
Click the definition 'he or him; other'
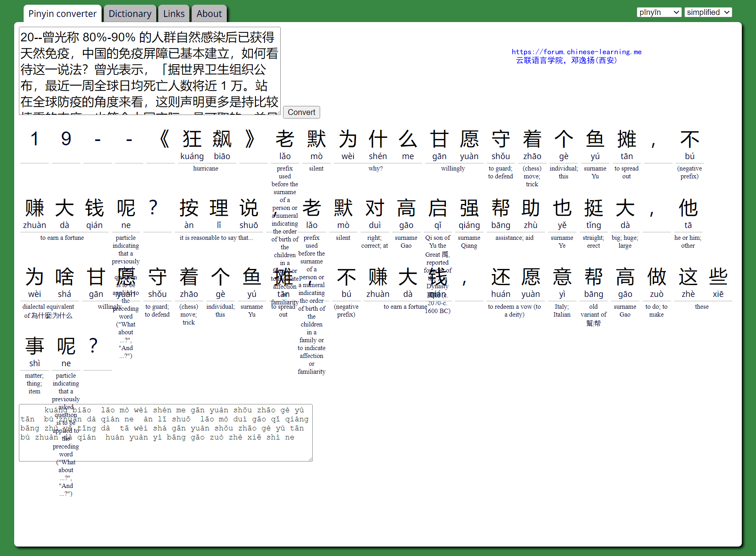click(x=688, y=242)
